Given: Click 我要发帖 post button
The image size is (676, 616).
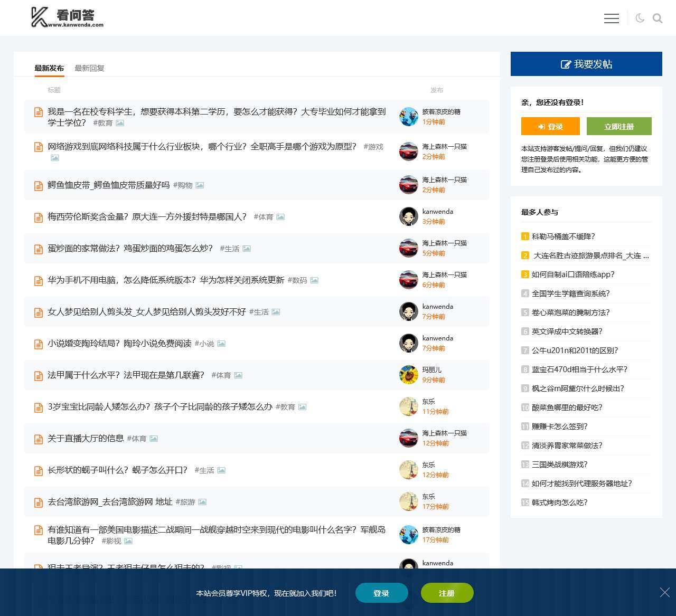Looking at the screenshot, I should [586, 64].
